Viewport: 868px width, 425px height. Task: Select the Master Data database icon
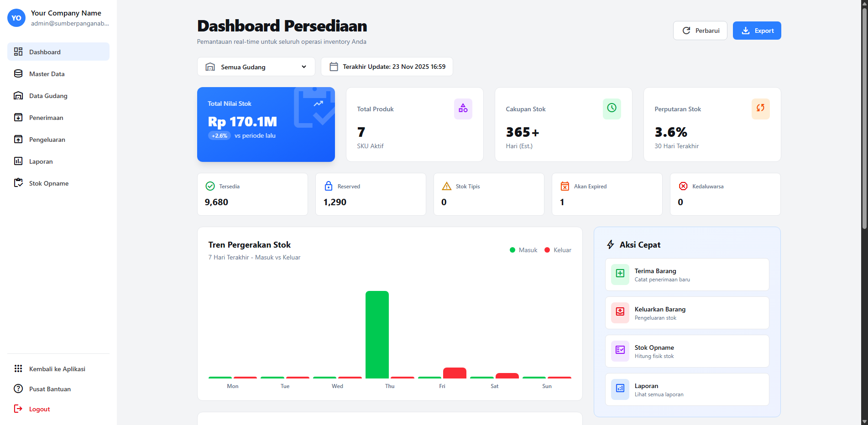(18, 73)
